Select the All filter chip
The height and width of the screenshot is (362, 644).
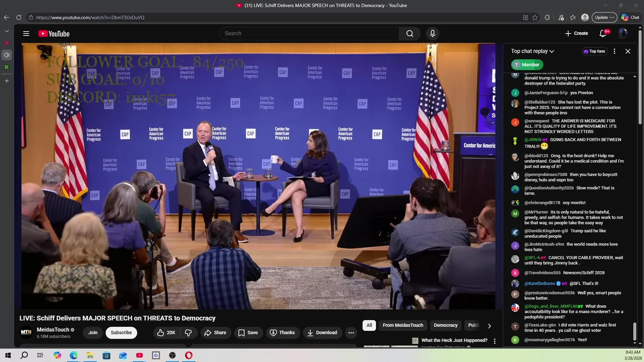click(369, 325)
